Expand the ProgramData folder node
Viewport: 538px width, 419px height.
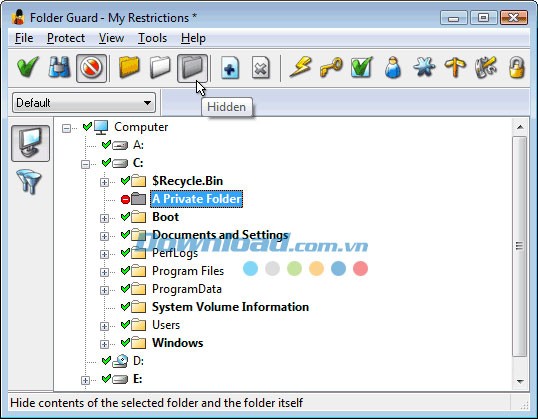pyautogui.click(x=104, y=290)
